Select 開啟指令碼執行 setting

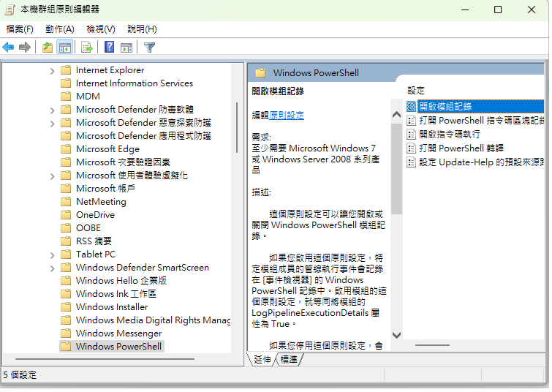coord(450,134)
